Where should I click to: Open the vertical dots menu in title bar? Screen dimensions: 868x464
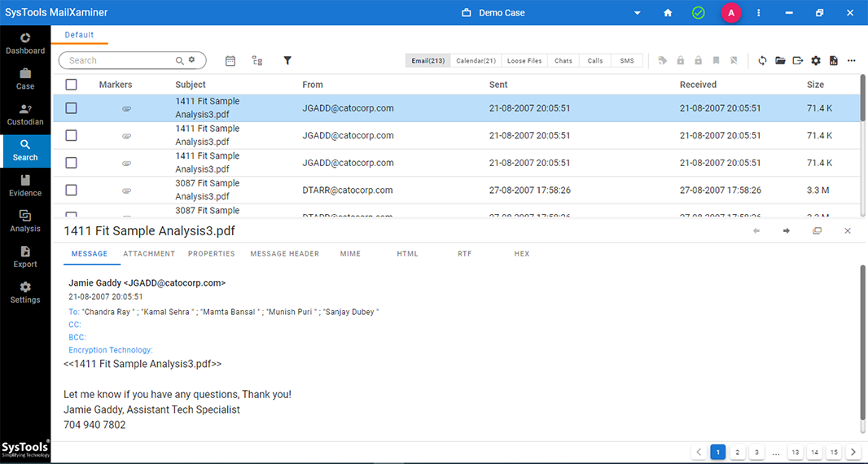coord(758,13)
